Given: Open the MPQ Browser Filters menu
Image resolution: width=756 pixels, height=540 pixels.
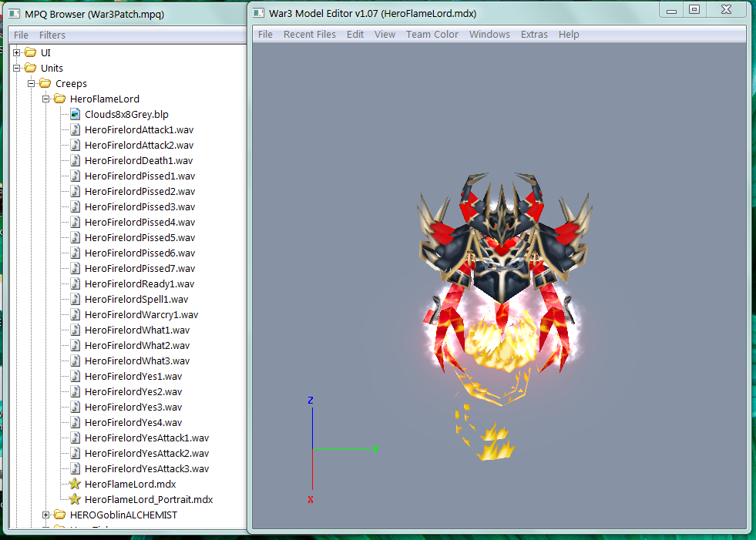Looking at the screenshot, I should pos(52,35).
